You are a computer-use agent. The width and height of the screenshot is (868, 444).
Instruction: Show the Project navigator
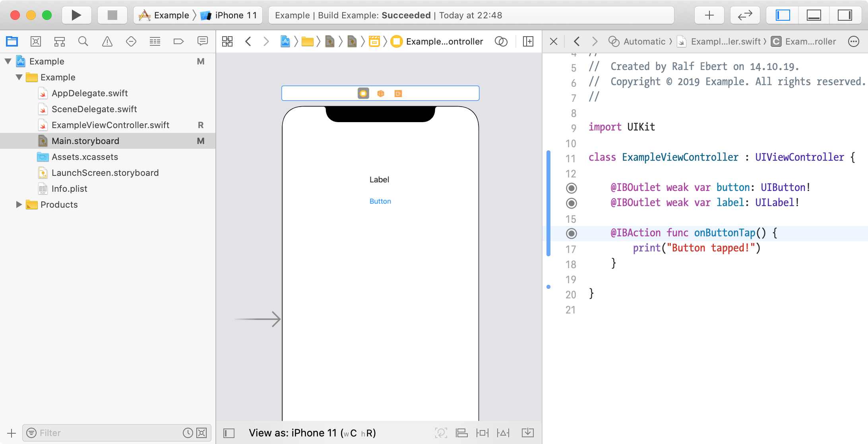click(12, 41)
